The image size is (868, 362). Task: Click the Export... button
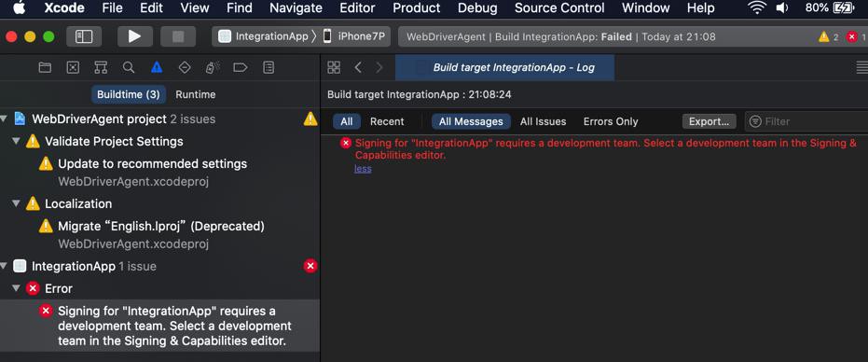[x=710, y=121]
